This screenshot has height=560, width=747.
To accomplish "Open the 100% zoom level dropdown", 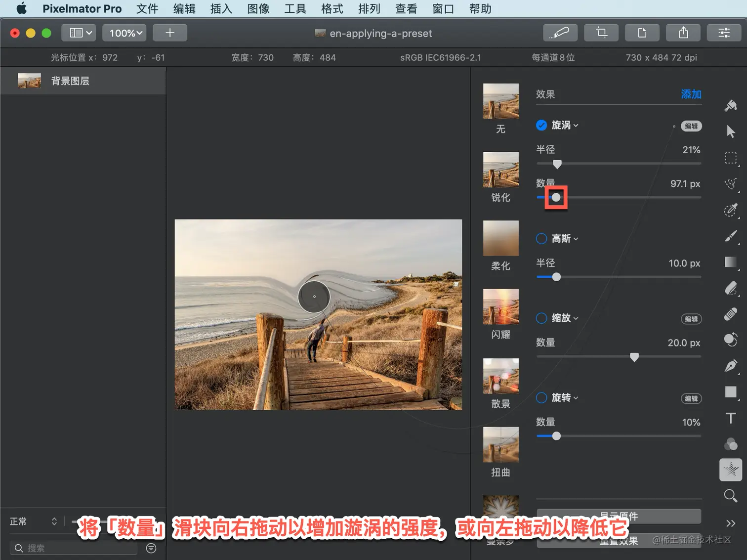I will [x=124, y=33].
